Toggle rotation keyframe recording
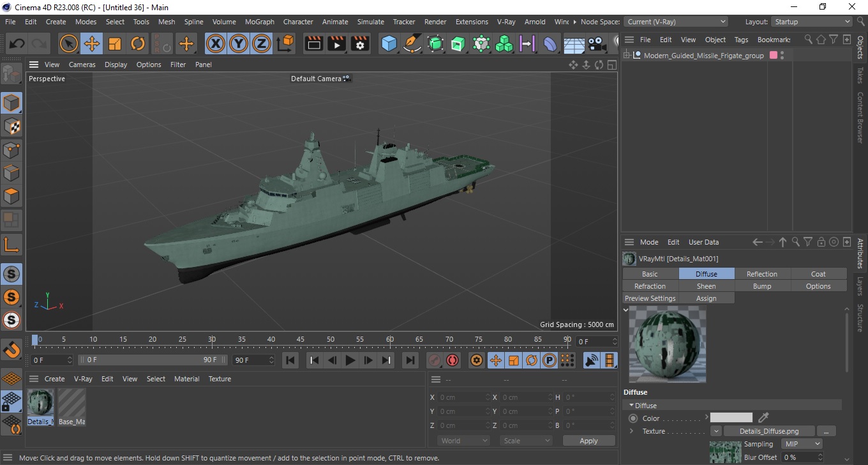 tap(531, 360)
